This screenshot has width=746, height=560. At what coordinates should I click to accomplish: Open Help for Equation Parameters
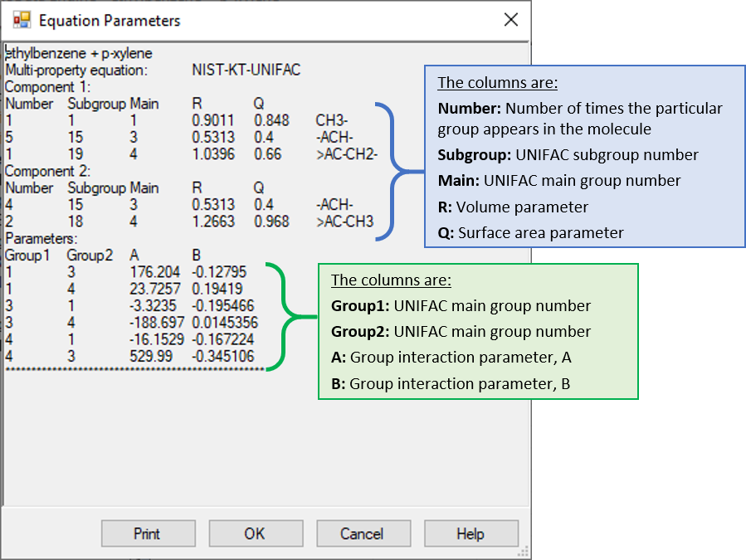point(471,533)
